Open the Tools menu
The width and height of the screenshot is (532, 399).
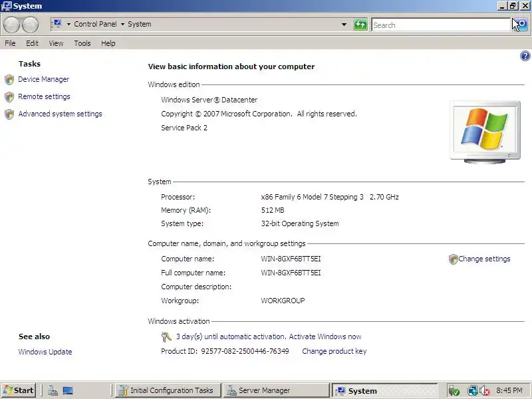[x=82, y=43]
